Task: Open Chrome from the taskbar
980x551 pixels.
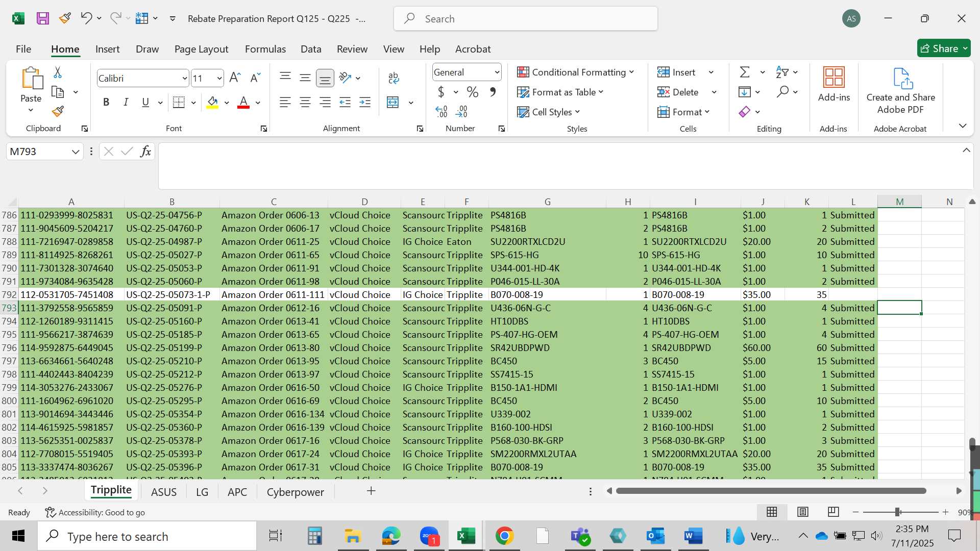Action: point(504,536)
